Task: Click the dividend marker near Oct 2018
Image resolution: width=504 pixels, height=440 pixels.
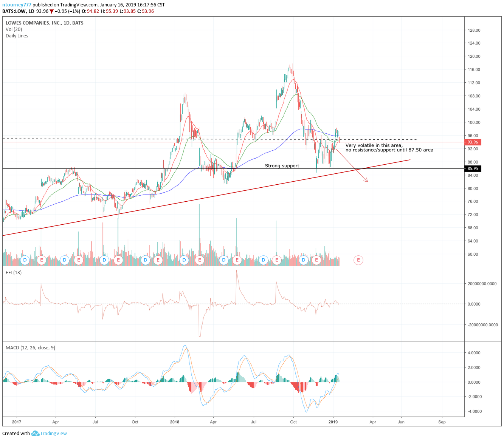Action: tap(303, 260)
